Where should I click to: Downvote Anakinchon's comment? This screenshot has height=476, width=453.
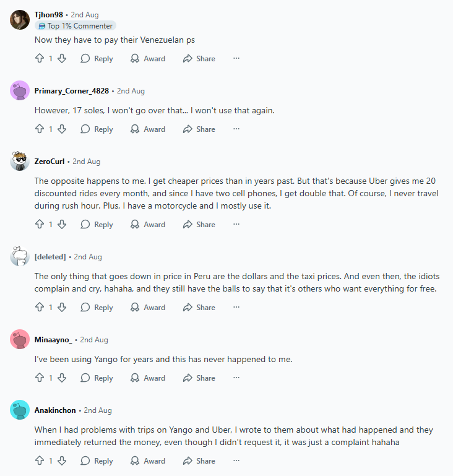(x=62, y=461)
